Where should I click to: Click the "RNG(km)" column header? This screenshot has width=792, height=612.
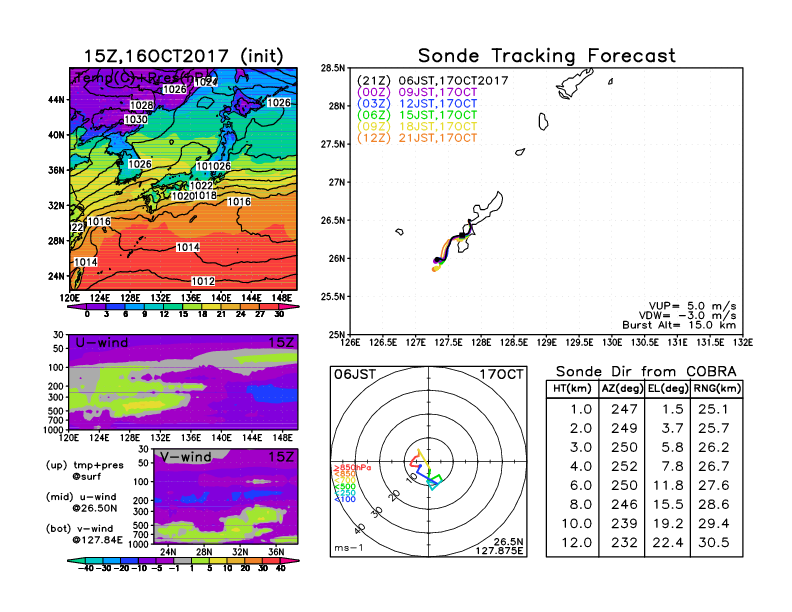point(717,389)
